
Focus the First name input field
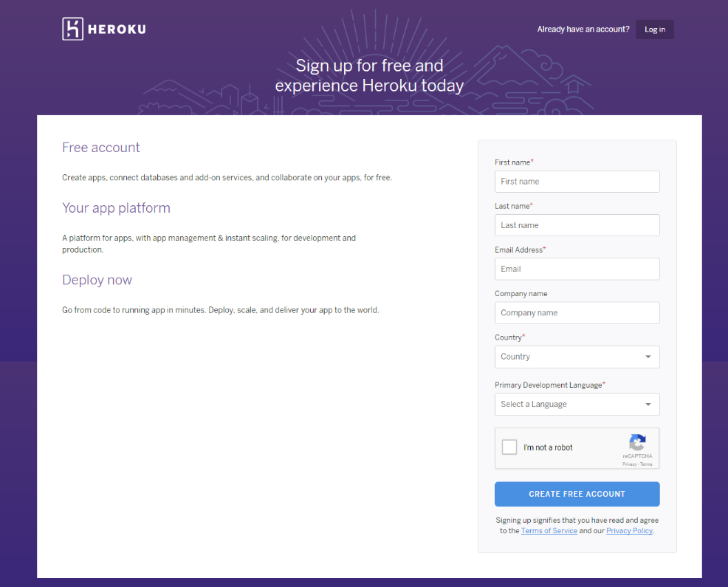pos(577,182)
